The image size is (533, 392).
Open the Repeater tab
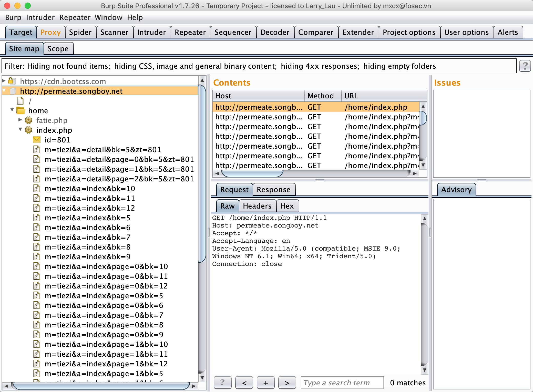(190, 32)
